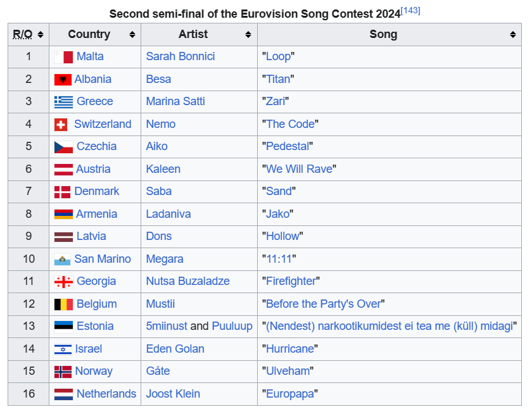Image resolution: width=532 pixels, height=409 pixels.
Task: Click the Malta flag icon
Action: 63,57
